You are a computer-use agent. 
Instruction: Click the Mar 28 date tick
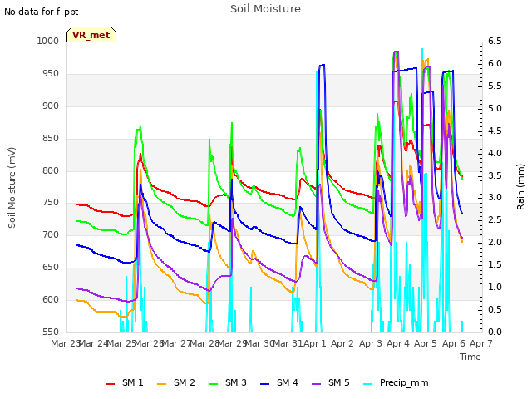[204, 343]
